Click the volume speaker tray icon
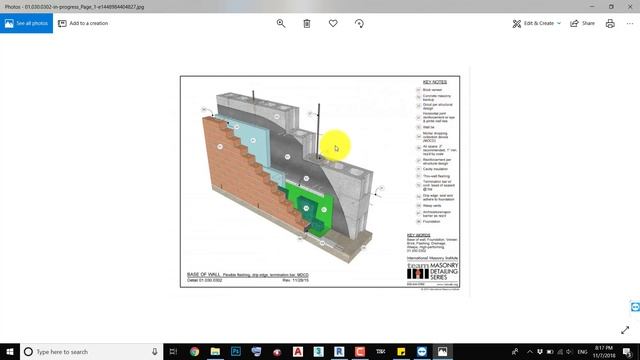The height and width of the screenshot is (360, 640). click(569, 352)
